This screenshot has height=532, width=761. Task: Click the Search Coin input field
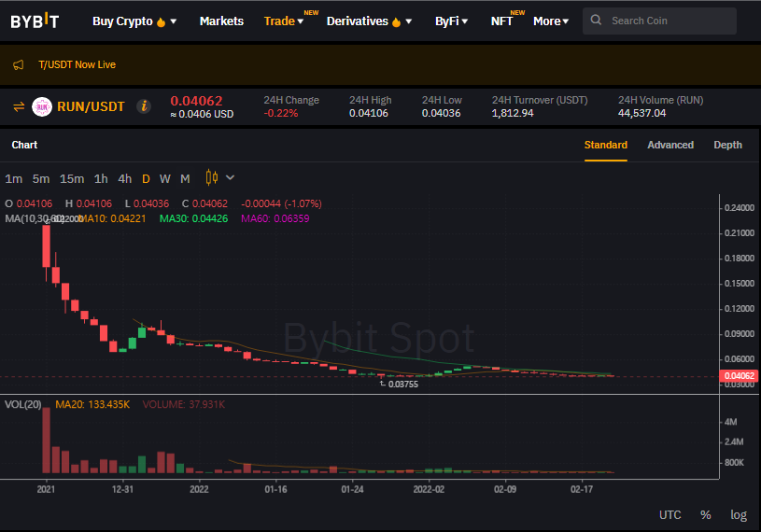click(x=659, y=21)
